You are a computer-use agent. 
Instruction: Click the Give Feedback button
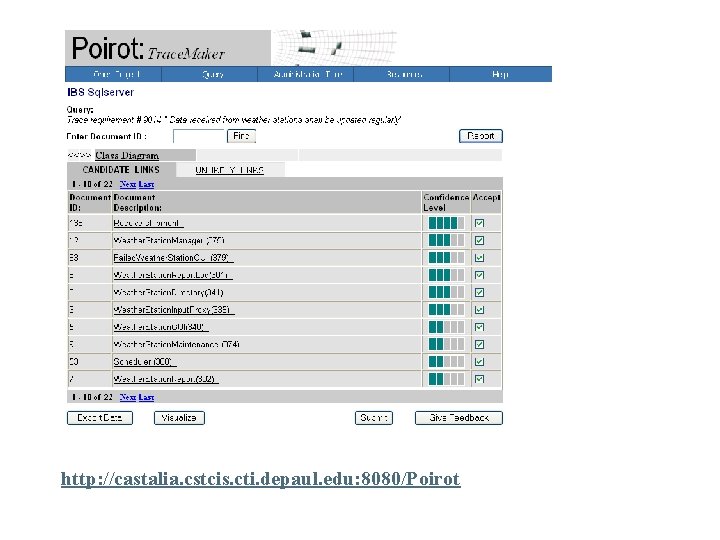click(459, 418)
